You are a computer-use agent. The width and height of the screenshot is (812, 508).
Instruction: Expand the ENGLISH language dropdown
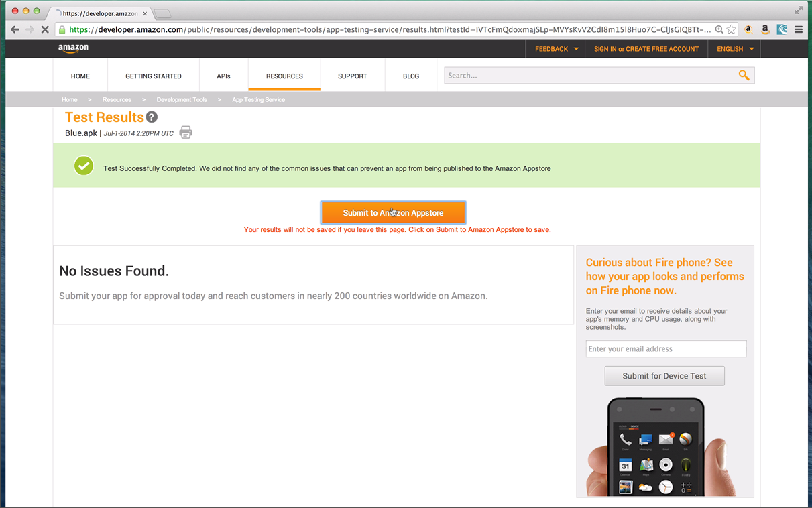pyautogui.click(x=735, y=49)
